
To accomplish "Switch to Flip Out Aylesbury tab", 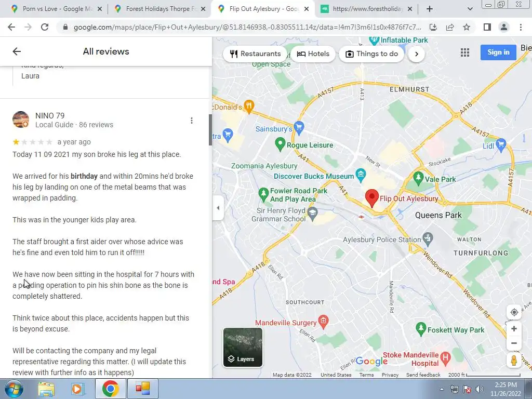I will 263,9.
